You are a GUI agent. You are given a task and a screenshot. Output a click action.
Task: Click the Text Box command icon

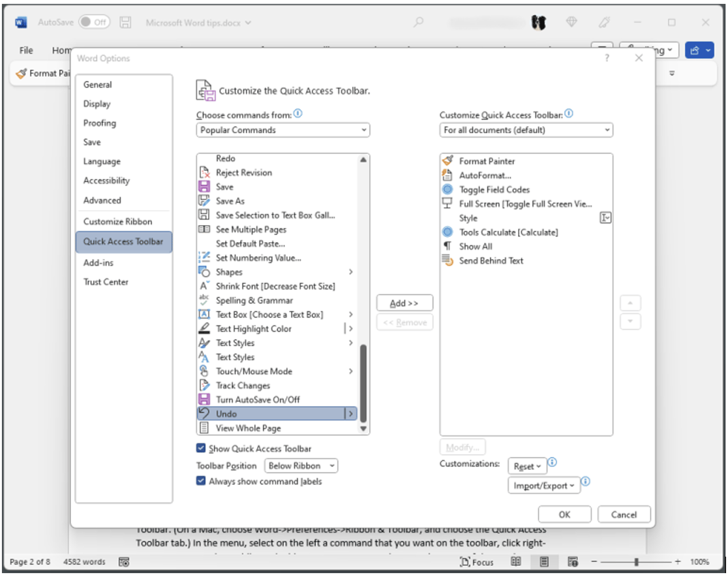pyautogui.click(x=204, y=315)
